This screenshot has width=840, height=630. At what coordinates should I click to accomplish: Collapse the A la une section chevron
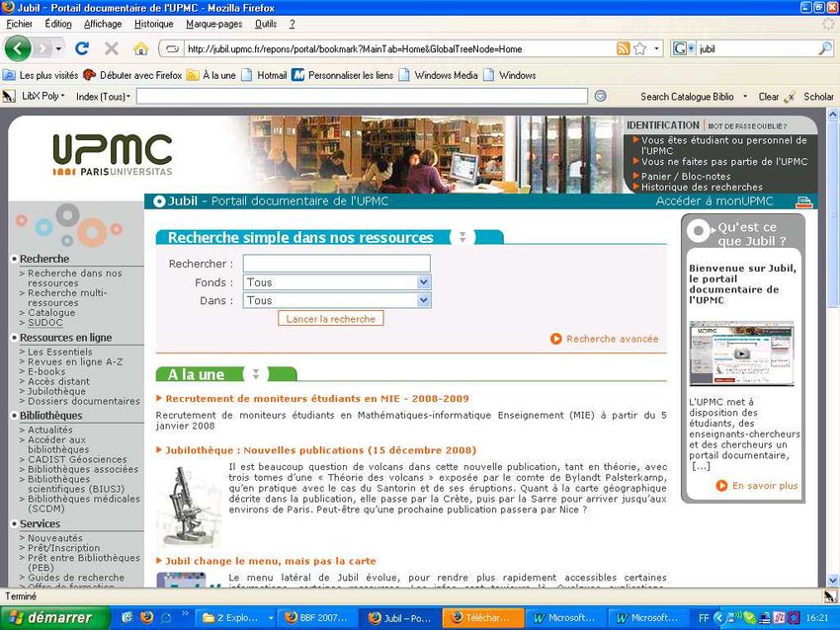coord(256,374)
